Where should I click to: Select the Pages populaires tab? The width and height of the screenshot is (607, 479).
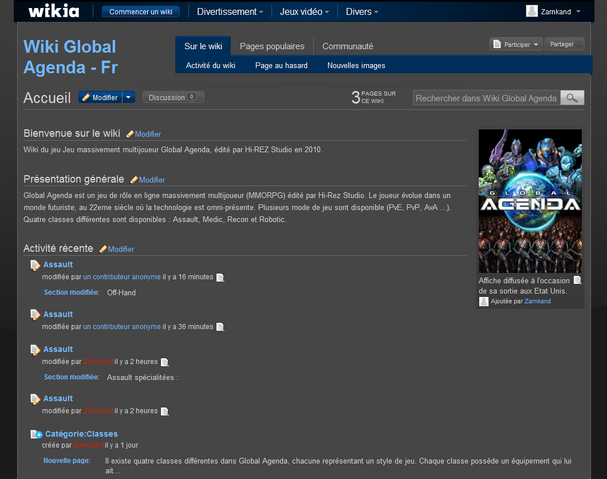pyautogui.click(x=272, y=46)
